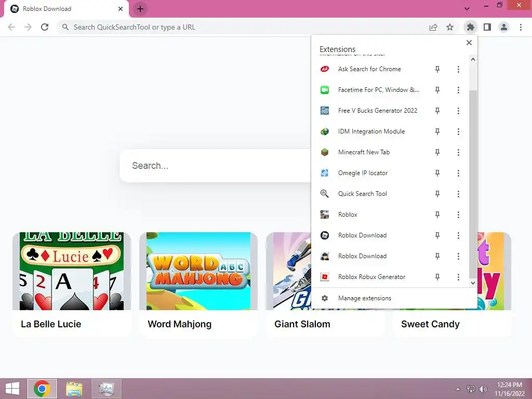Bookmark this tab with the star icon
The width and height of the screenshot is (532, 399).
pyautogui.click(x=450, y=27)
